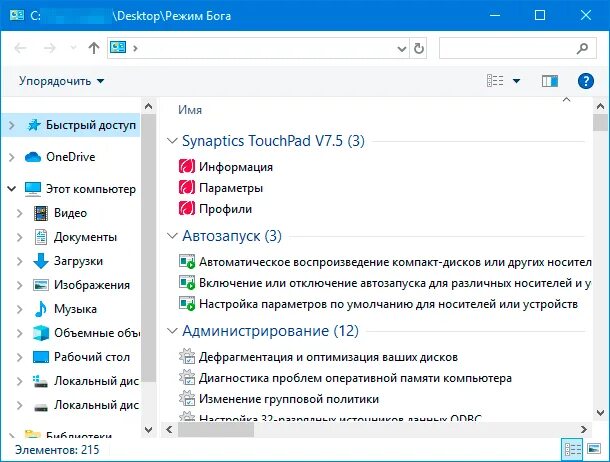This screenshot has width=610, height=462.
Task: Open OneDrive cloud icon
Action: tap(33, 157)
